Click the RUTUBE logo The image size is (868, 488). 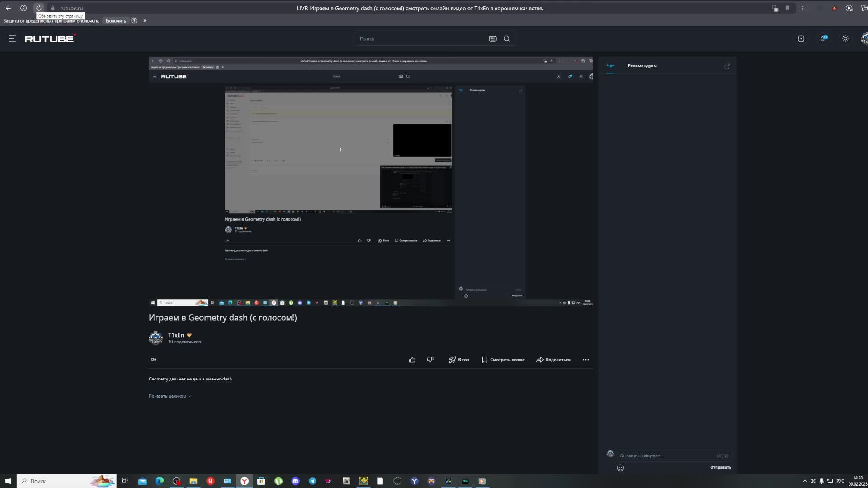[50, 38]
